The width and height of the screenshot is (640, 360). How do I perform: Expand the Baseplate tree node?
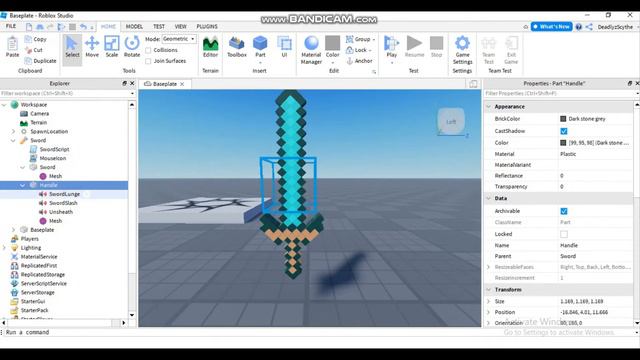13,230
